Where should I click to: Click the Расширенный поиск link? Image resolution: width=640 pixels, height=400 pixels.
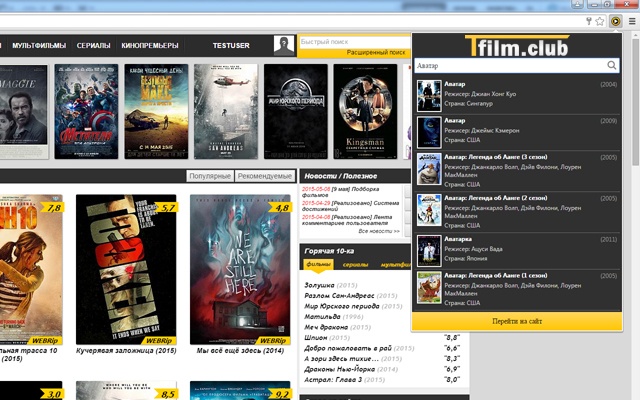[376, 52]
